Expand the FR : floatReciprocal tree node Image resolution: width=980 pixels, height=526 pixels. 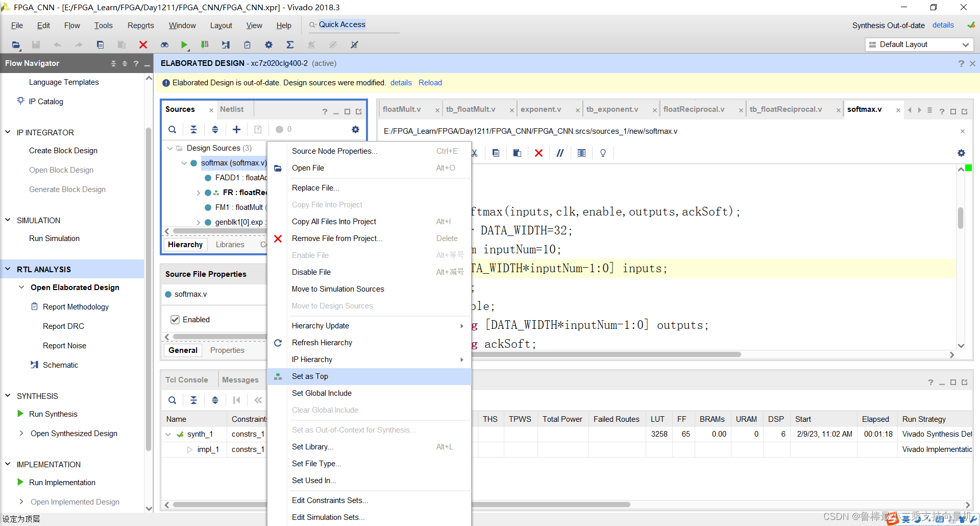pyautogui.click(x=199, y=193)
